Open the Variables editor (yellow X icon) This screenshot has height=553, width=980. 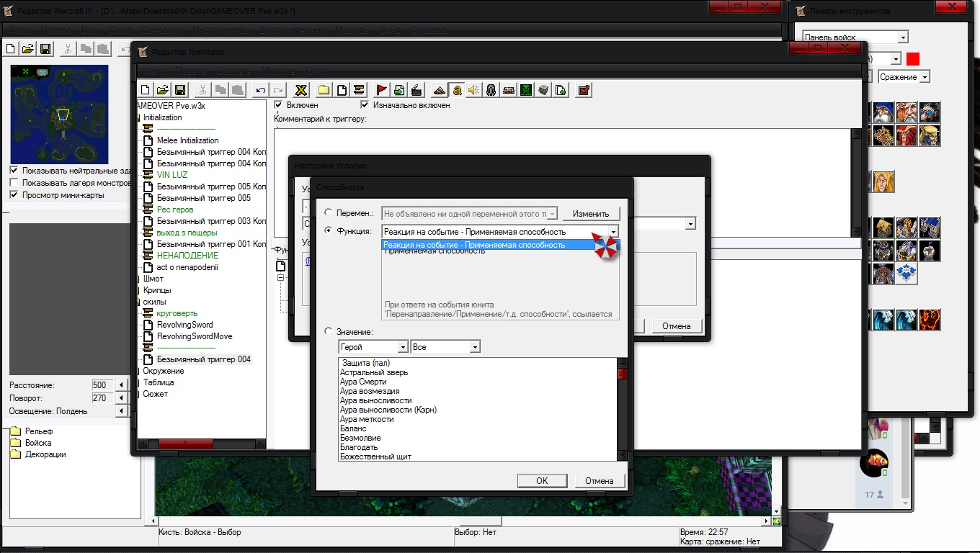[x=302, y=90]
